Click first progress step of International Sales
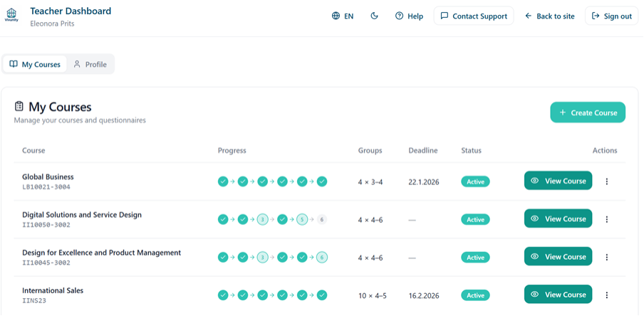The height and width of the screenshot is (316, 644). 223,295
